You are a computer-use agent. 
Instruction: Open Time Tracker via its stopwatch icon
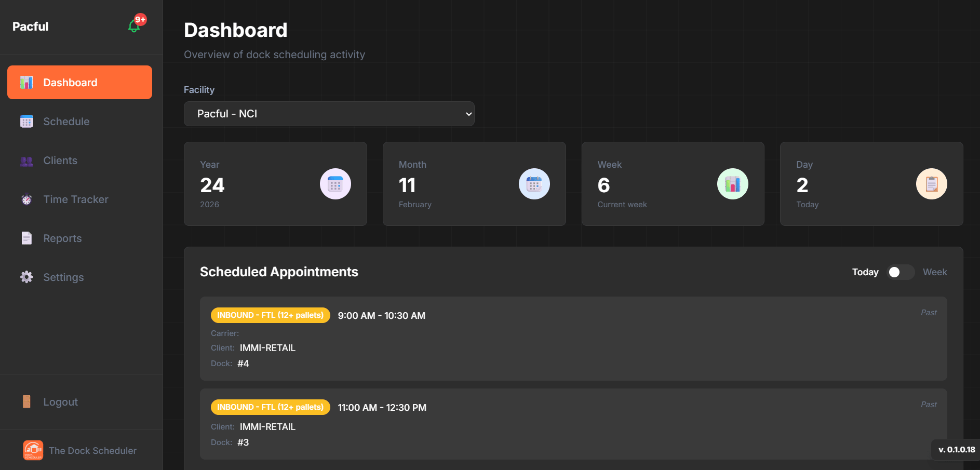pyautogui.click(x=26, y=199)
